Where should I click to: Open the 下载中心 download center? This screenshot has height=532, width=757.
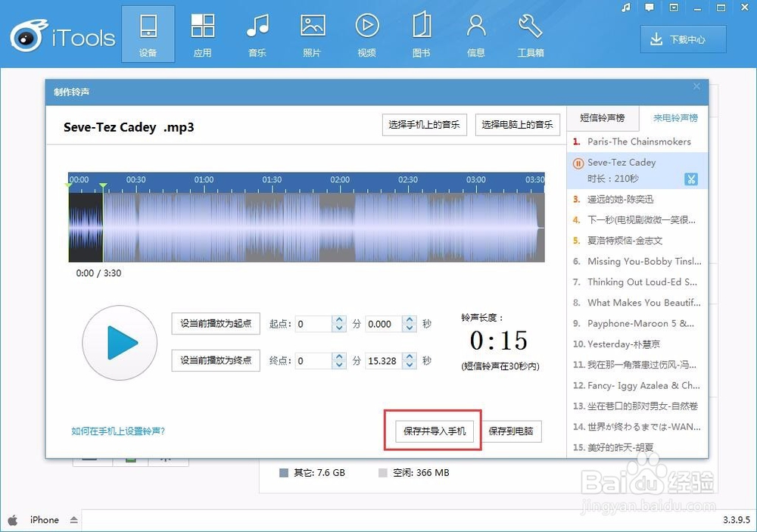[683, 39]
